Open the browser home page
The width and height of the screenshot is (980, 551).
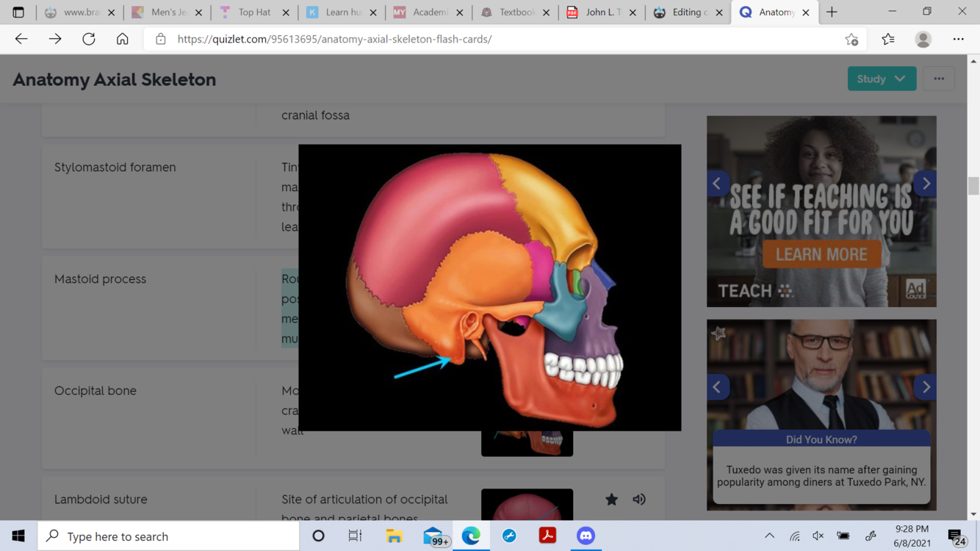[123, 39]
